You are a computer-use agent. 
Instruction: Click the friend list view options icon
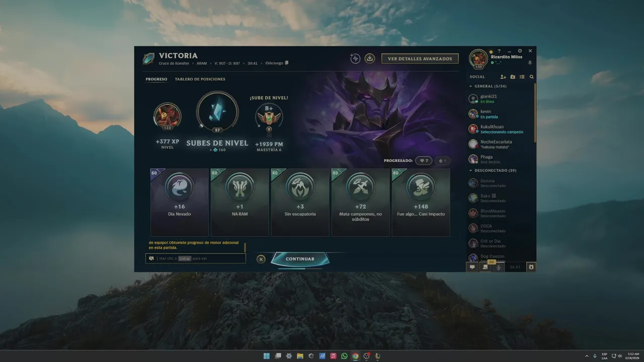(x=522, y=77)
